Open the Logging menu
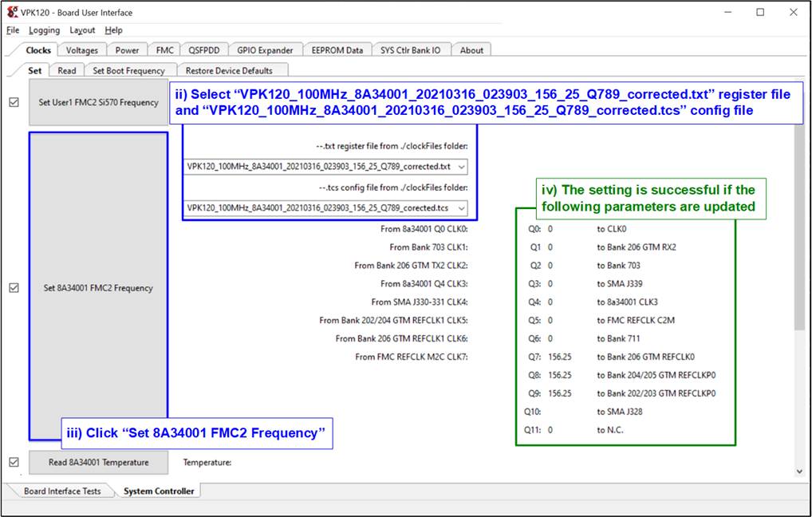812x517 pixels. point(44,30)
